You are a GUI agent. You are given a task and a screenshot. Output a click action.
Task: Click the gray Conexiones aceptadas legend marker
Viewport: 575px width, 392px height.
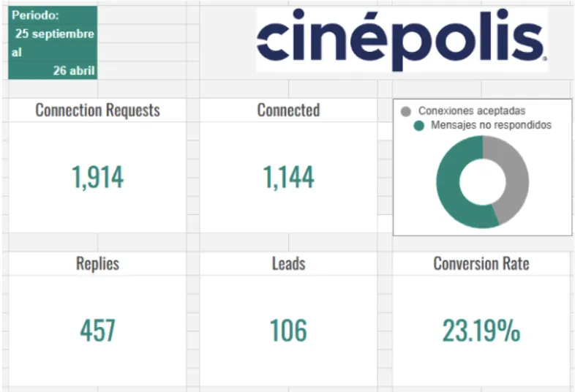405,111
